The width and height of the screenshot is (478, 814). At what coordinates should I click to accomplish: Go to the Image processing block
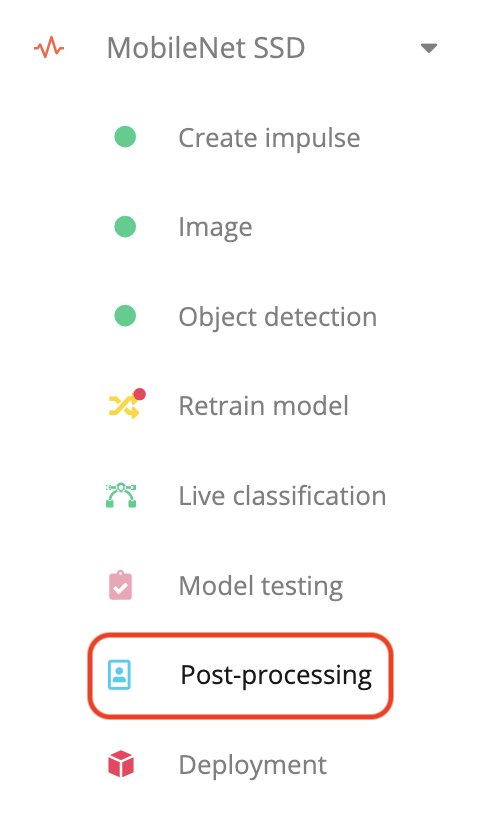[215, 227]
